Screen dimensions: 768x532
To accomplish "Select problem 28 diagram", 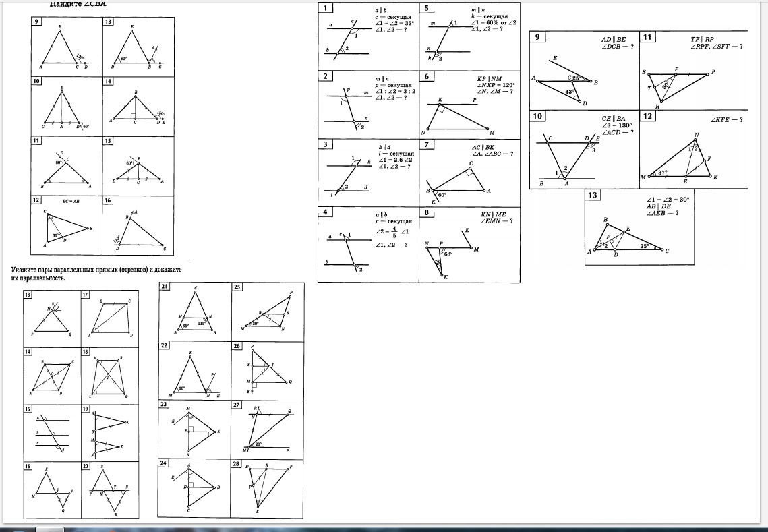I will 267,486.
